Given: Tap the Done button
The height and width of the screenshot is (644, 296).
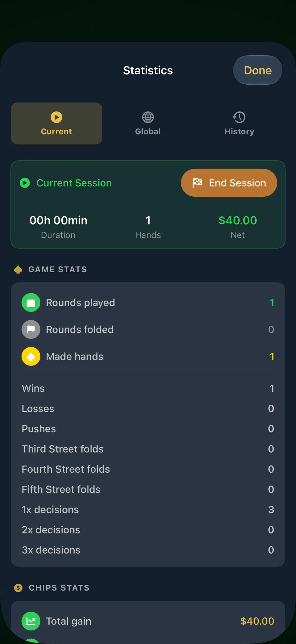Looking at the screenshot, I should (x=257, y=70).
